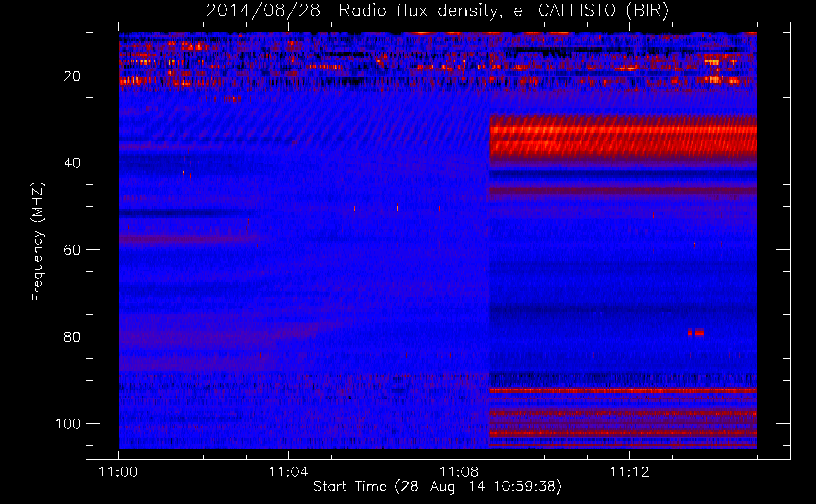Click the 20 MHz frequency tick label
Viewport: 816px width, 504px height.
[x=72, y=76]
